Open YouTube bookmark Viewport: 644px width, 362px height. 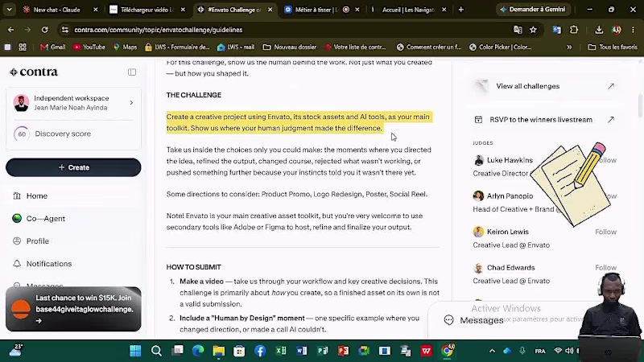(x=89, y=47)
